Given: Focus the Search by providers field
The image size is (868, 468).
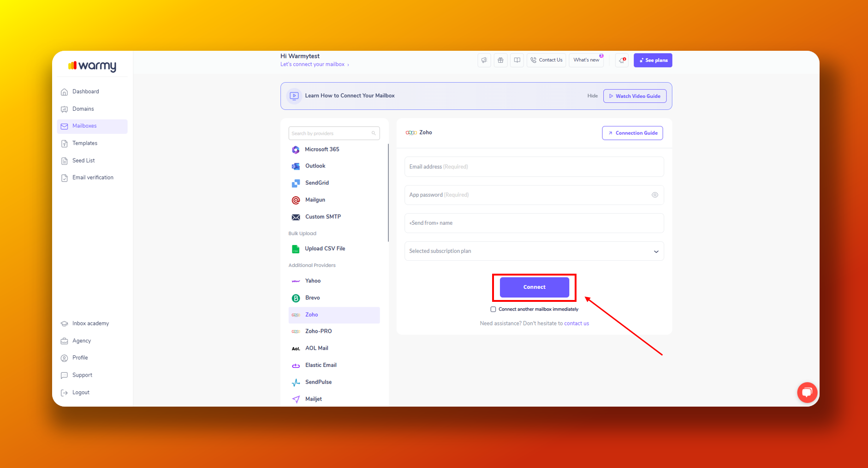Looking at the screenshot, I should 334,133.
